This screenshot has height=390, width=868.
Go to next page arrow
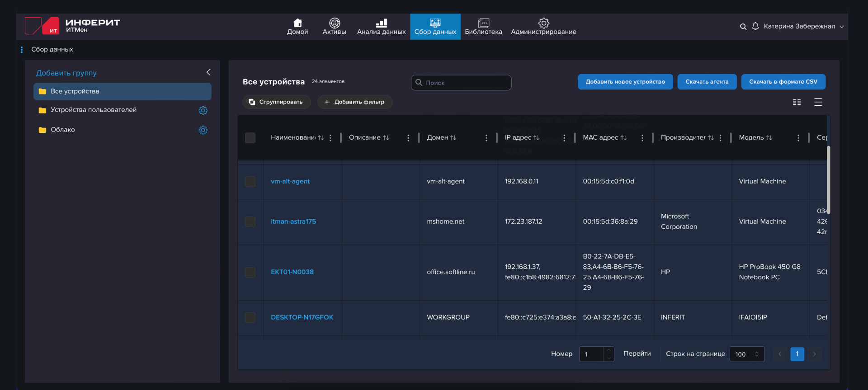coord(815,354)
